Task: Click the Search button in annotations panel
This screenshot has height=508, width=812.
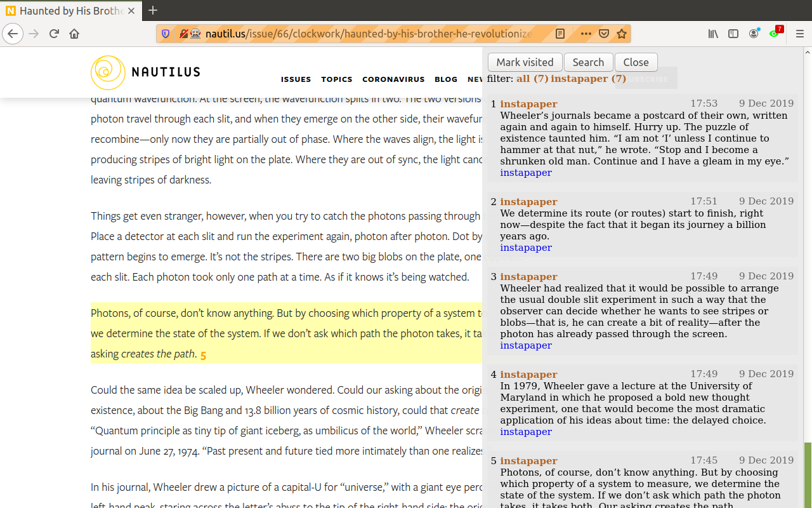Action: 588,62
